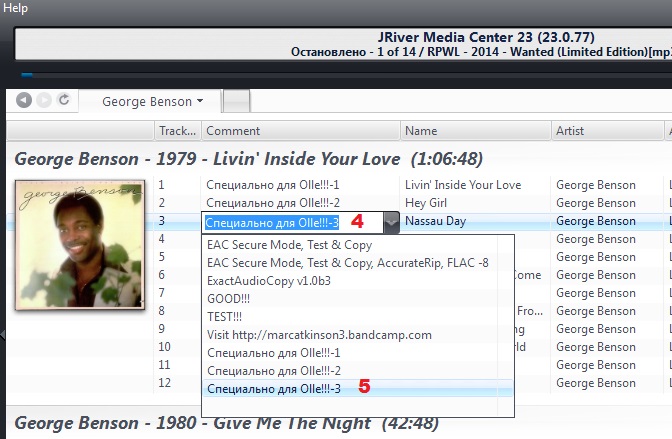Click George Benson artist cell in track 12 row

point(596,383)
